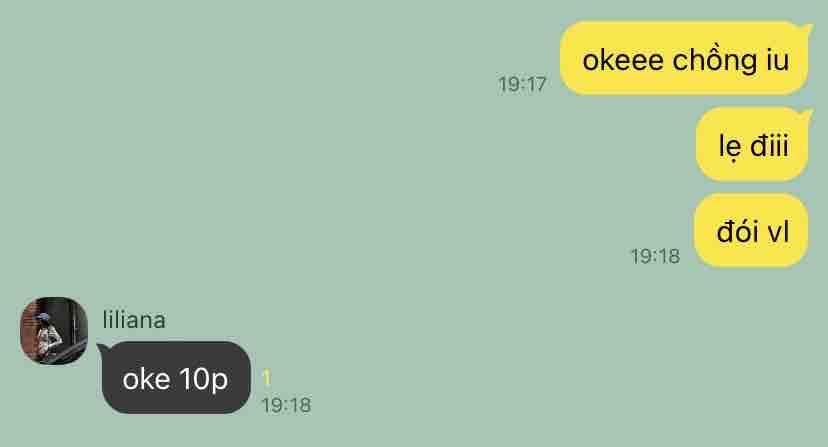This screenshot has height=447, width=828.
Task: Tap the 'lẹ điii' yellow message bubble
Action: (x=752, y=145)
